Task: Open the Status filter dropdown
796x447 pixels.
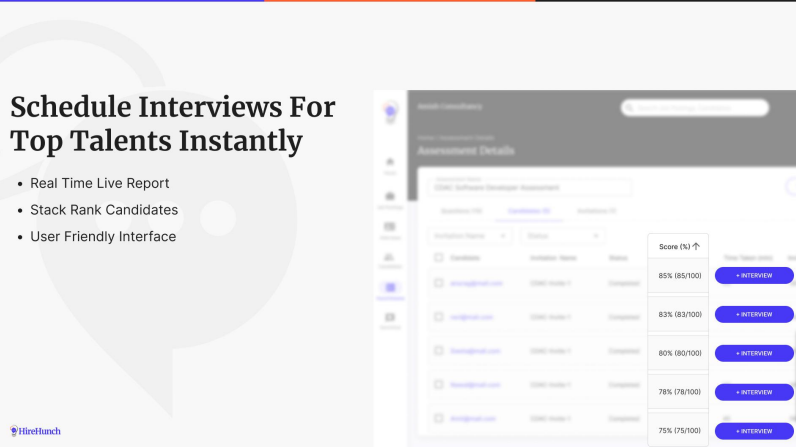Action: point(563,236)
